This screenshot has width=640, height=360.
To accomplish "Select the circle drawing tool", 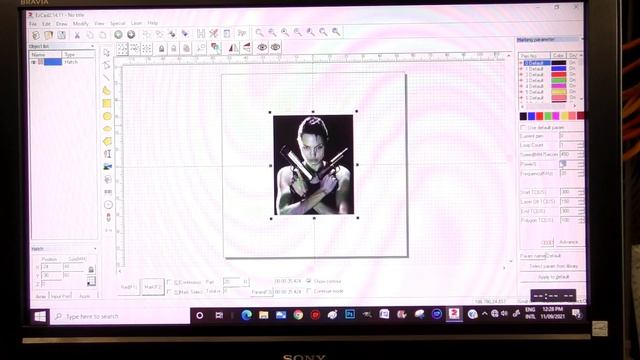I will tap(107, 116).
